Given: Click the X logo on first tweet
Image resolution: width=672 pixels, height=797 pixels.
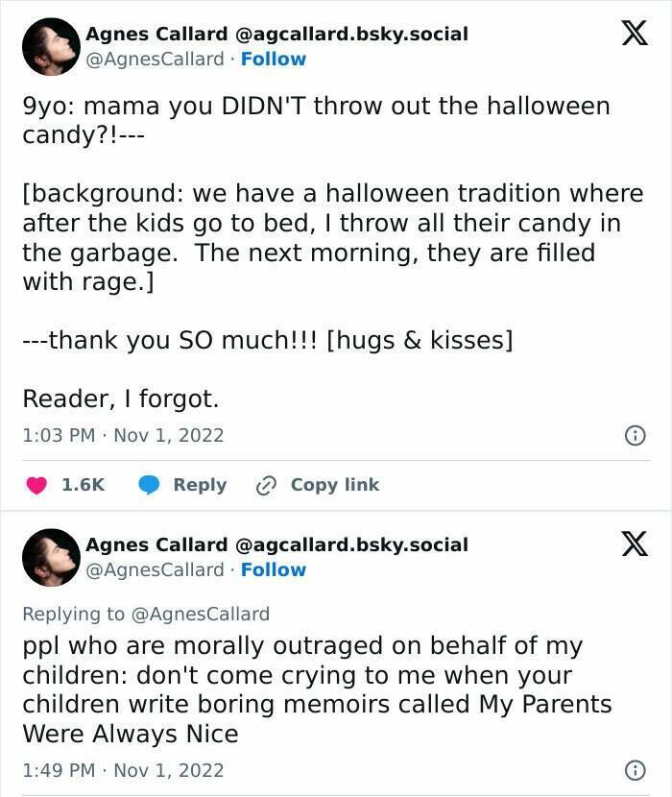Looking at the screenshot, I should [x=629, y=35].
